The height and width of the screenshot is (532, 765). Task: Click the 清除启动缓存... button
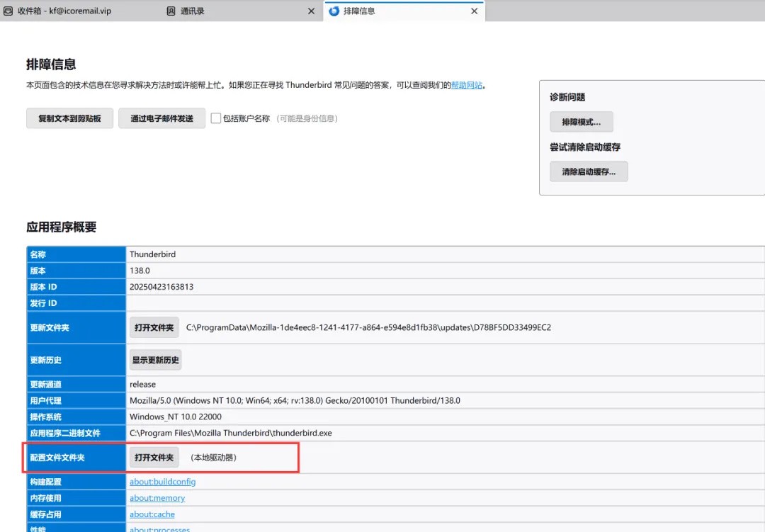[x=589, y=171]
